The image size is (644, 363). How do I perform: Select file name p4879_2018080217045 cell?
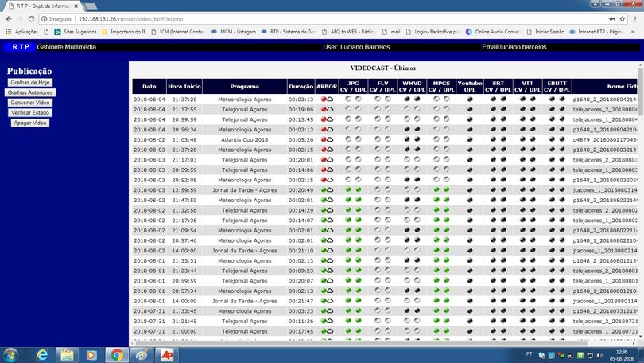click(x=605, y=140)
